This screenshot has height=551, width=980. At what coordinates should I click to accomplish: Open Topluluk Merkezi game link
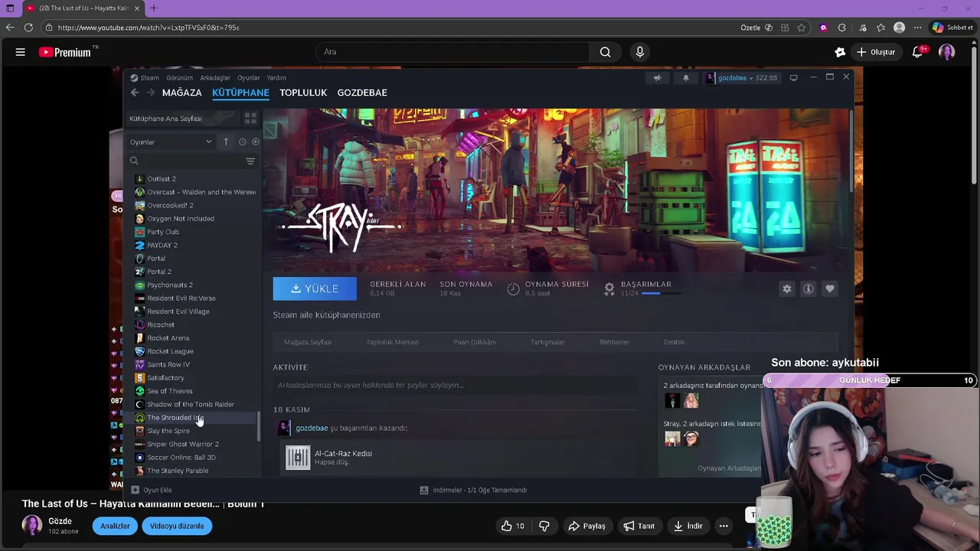(393, 342)
